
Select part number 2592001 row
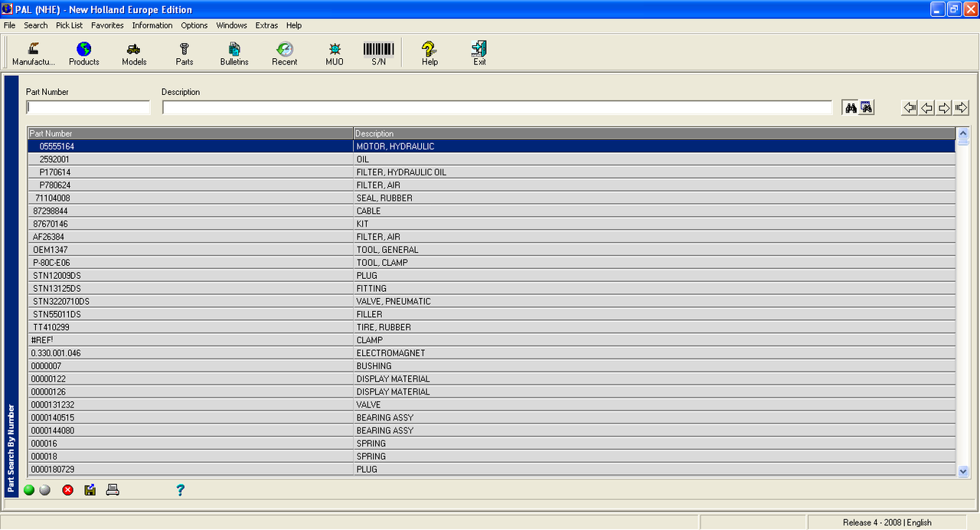[x=492, y=159]
